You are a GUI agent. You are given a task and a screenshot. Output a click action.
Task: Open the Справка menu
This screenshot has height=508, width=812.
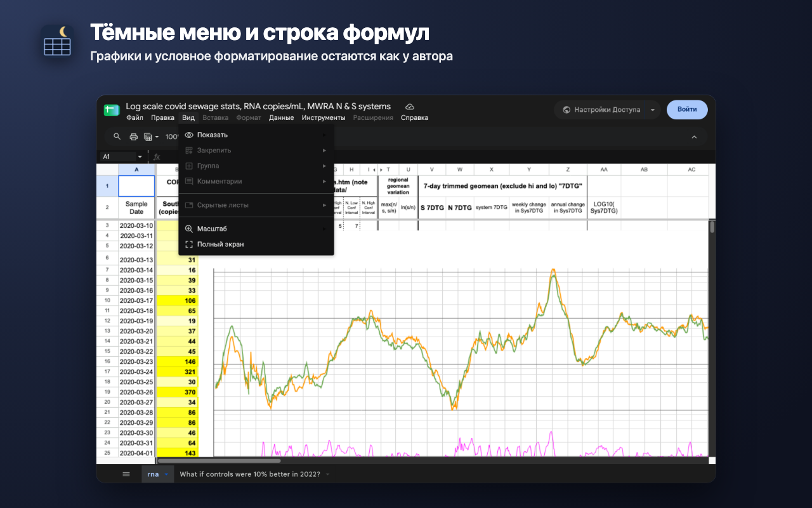[x=414, y=117]
